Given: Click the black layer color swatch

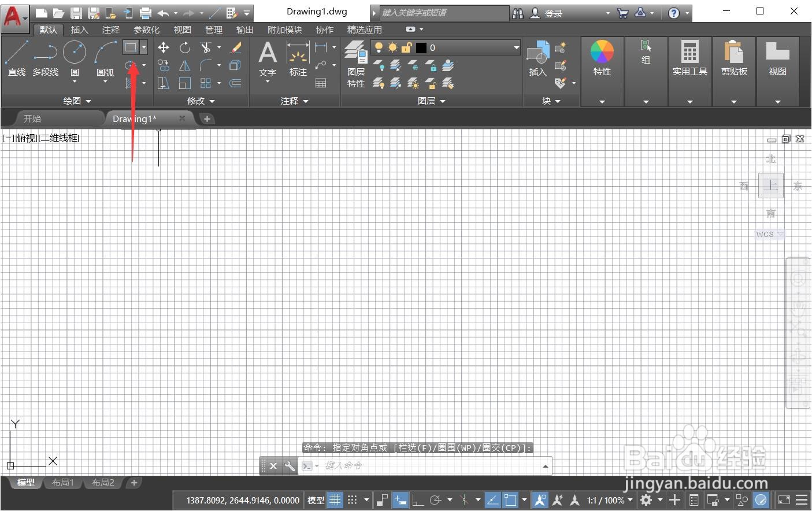Looking at the screenshot, I should point(421,47).
